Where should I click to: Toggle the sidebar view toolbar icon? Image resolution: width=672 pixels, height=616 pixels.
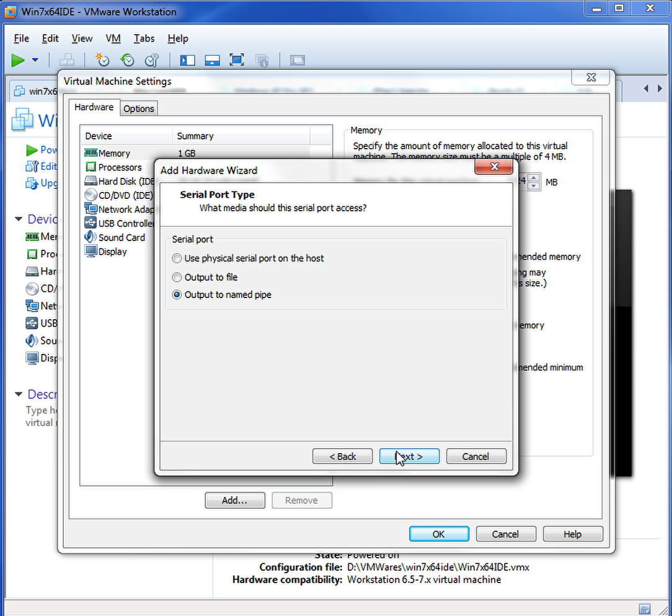coord(187,60)
